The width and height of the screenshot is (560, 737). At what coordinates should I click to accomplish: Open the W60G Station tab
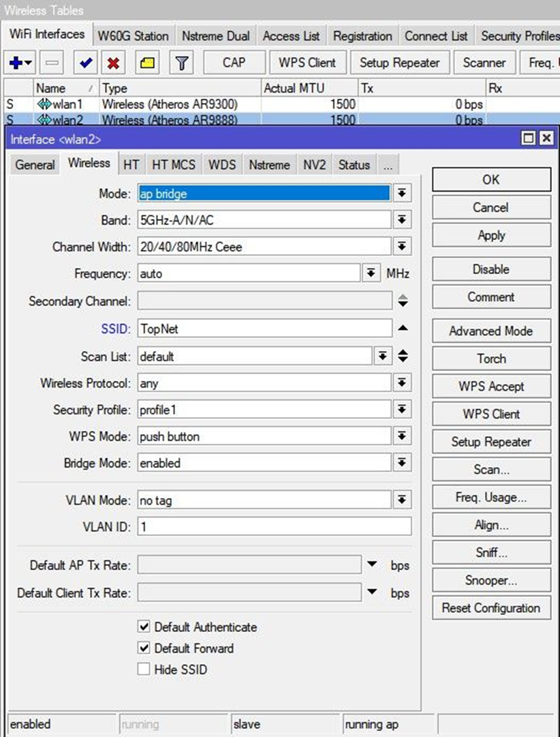click(x=134, y=35)
